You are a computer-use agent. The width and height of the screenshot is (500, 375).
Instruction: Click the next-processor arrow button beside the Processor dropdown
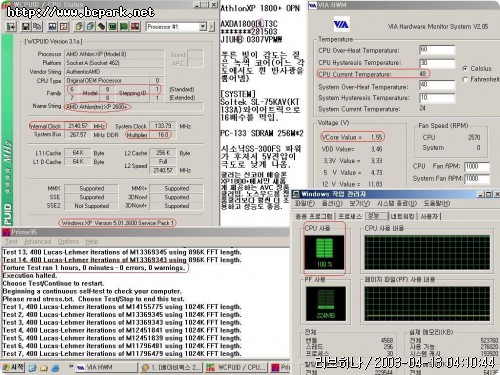212,27
